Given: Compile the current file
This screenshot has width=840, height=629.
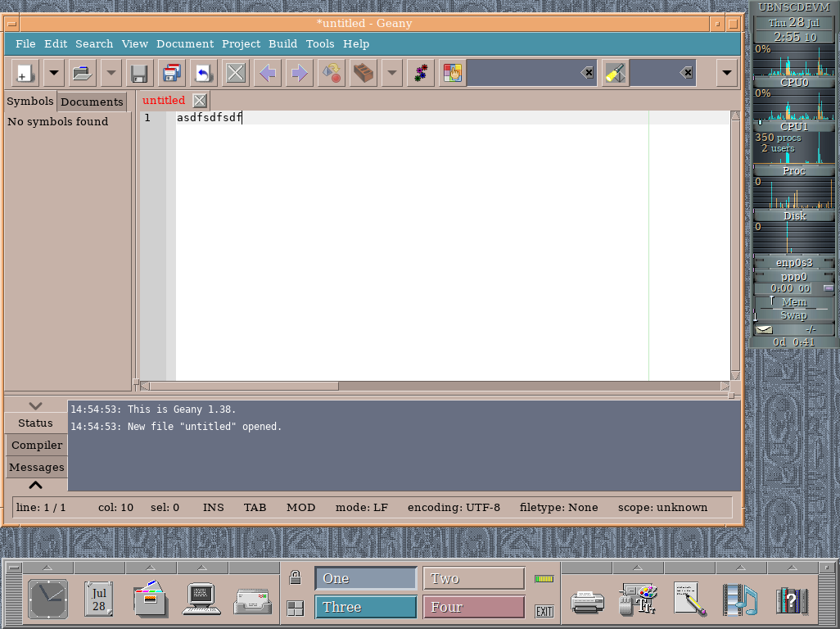Looking at the screenshot, I should coord(330,73).
